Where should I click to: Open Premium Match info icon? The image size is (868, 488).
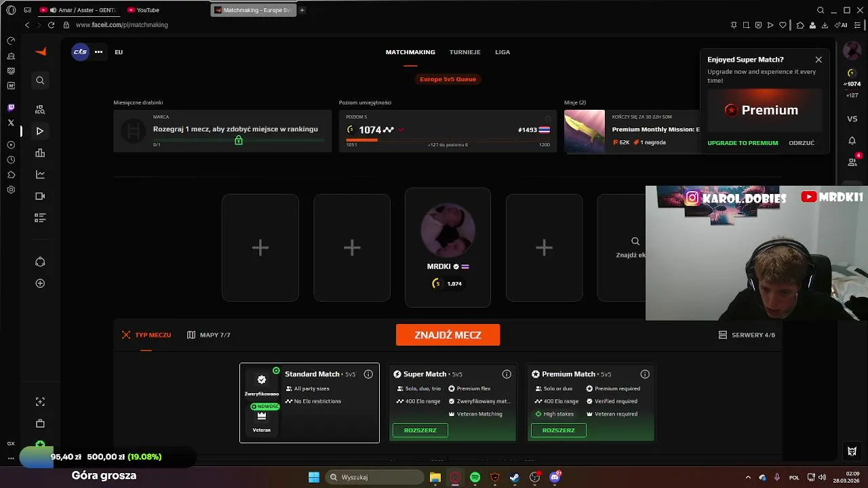coord(645,374)
